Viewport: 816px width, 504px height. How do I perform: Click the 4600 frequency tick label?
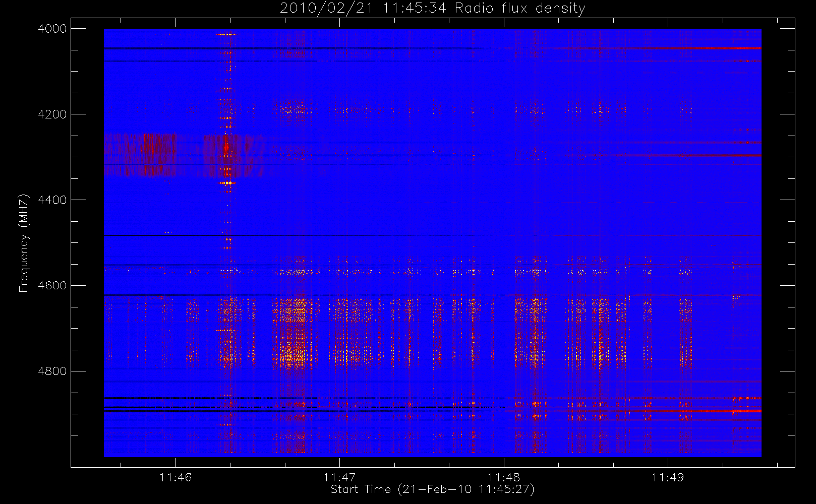pyautogui.click(x=52, y=286)
